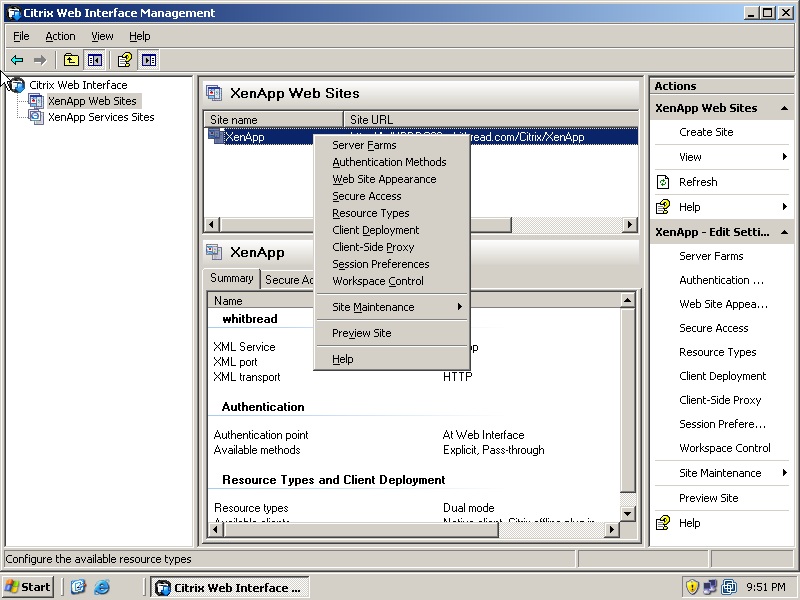The width and height of the screenshot is (800, 600).
Task: Open the Help menu in menu bar
Action: click(139, 36)
